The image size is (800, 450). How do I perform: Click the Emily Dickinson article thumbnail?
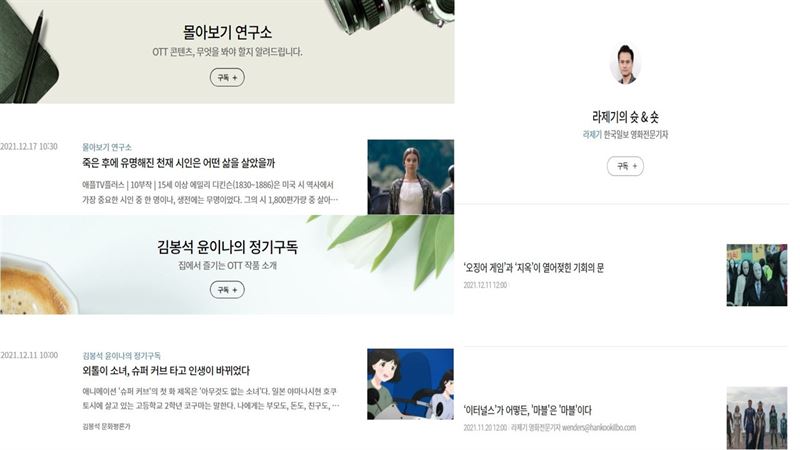tap(411, 177)
